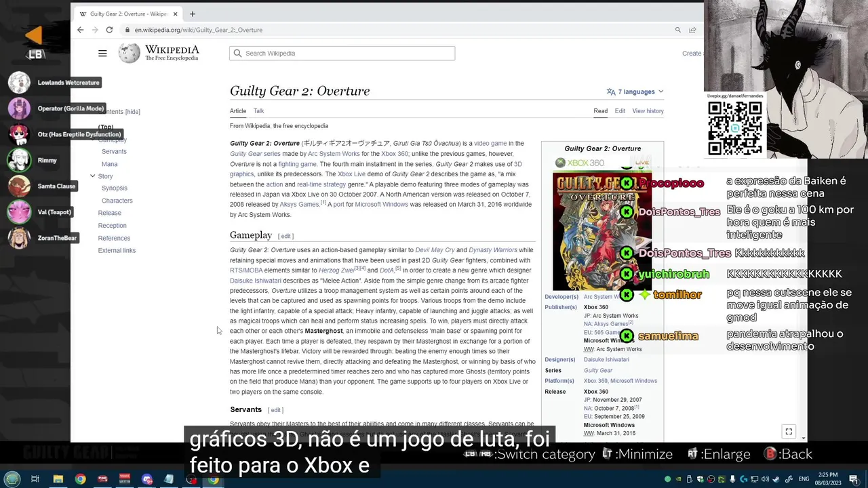The image size is (868, 488).
Task: Open the Herzog Zwei link
Action: [x=336, y=270]
